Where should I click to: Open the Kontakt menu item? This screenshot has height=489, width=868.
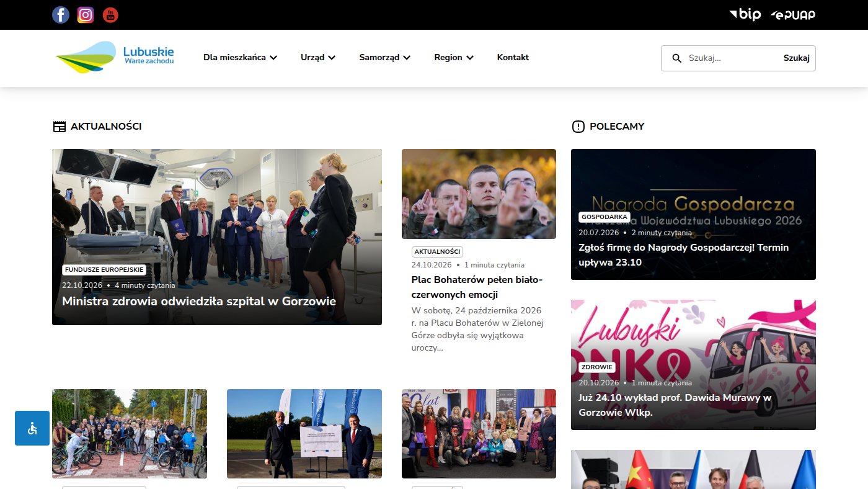click(x=513, y=57)
